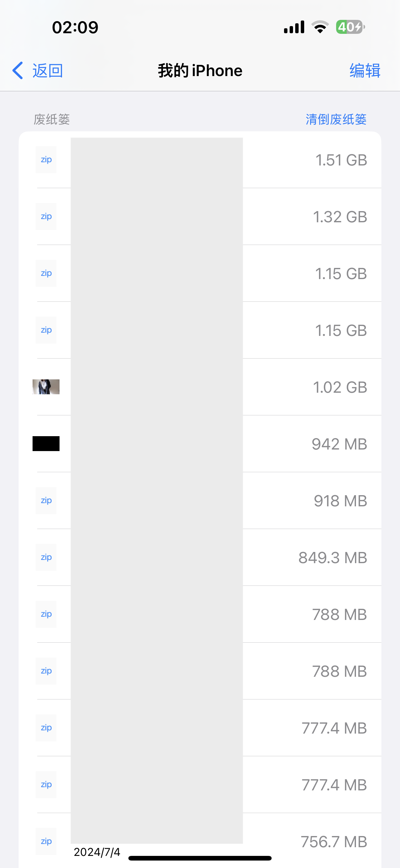Tap 清倒废纸篓 to empty trash
Image resolution: width=400 pixels, height=868 pixels.
point(336,119)
